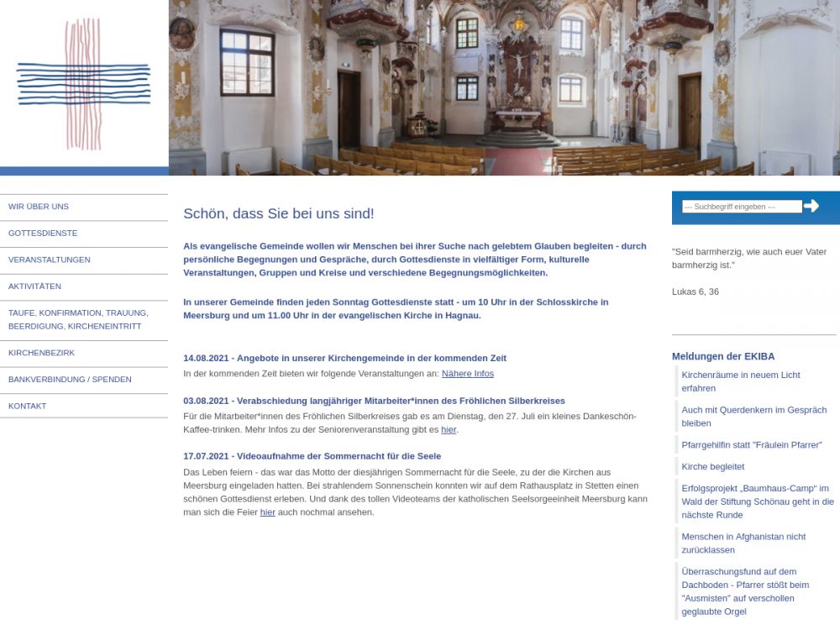The width and height of the screenshot is (840, 630).
Task: Click the cross logo in header
Action: pos(84,84)
